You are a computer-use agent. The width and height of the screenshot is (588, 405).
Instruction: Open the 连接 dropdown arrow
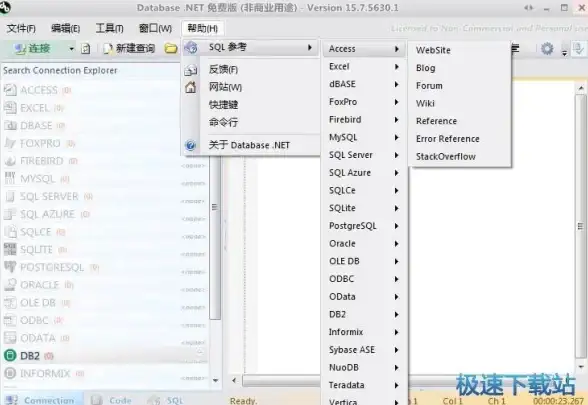coord(71,49)
